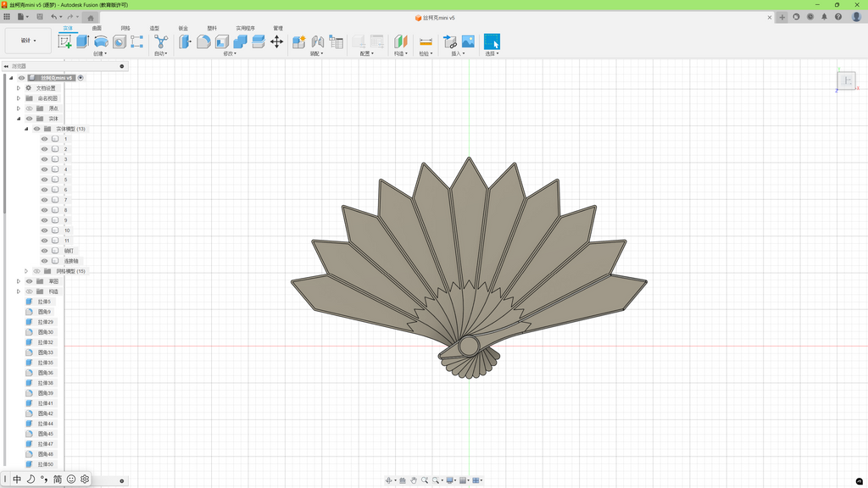Select the Revolve tool icon
This screenshot has width=868, height=488.
pos(102,42)
